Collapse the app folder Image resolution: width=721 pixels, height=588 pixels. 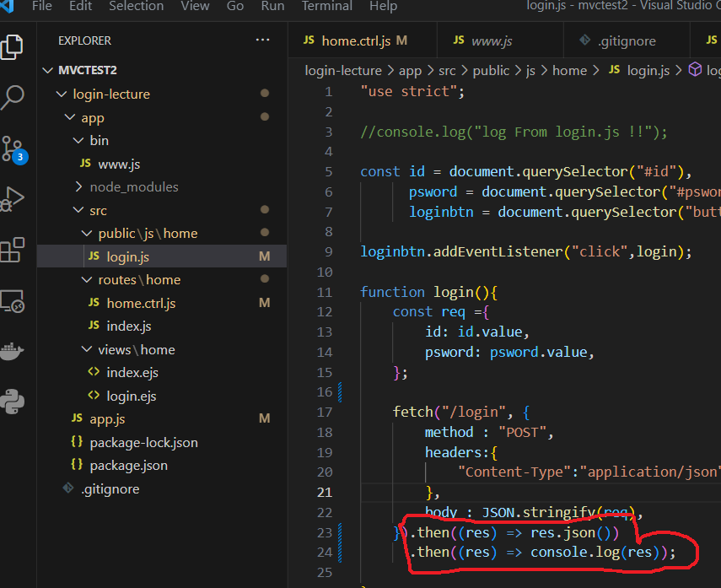click(x=70, y=117)
